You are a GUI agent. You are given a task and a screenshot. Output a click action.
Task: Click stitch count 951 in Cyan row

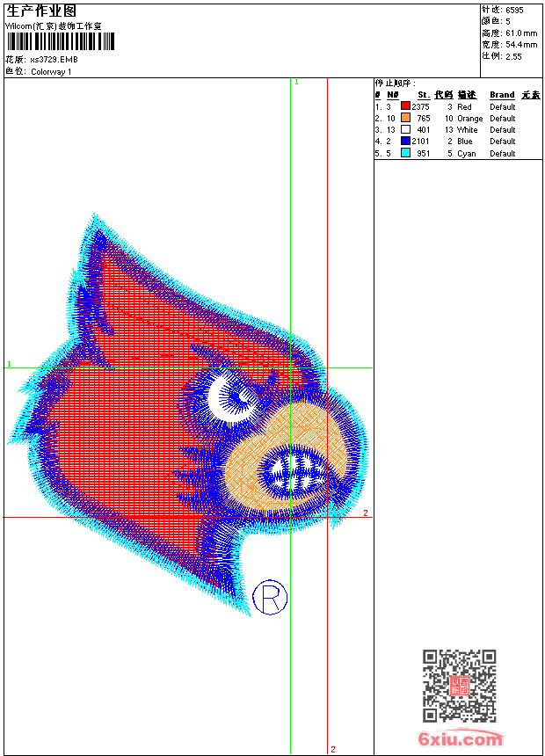pos(424,154)
